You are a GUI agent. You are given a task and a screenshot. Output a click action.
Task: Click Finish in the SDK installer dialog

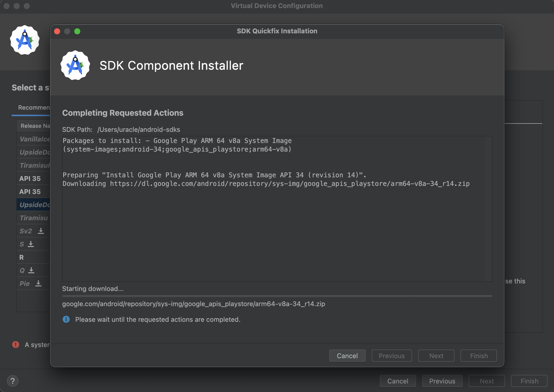click(479, 356)
